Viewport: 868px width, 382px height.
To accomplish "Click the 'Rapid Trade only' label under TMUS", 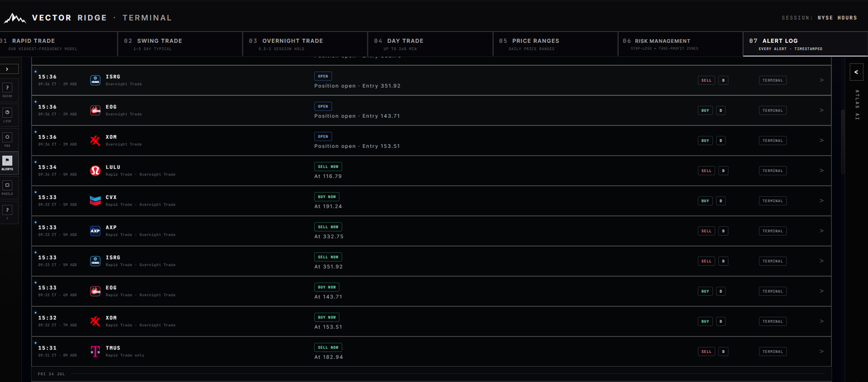I will pos(125,355).
